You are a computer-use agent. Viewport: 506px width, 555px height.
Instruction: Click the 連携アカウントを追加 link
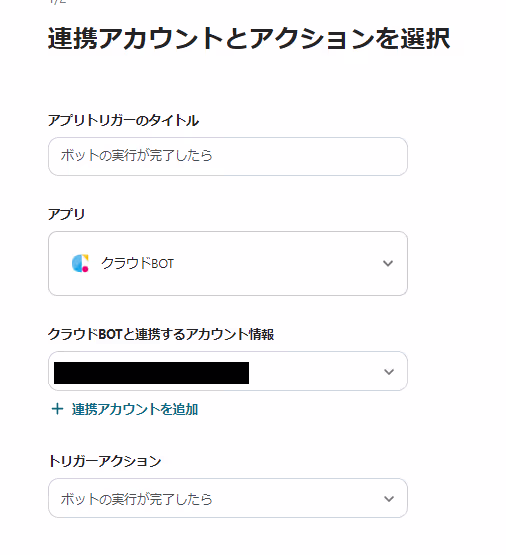[x=135, y=409]
